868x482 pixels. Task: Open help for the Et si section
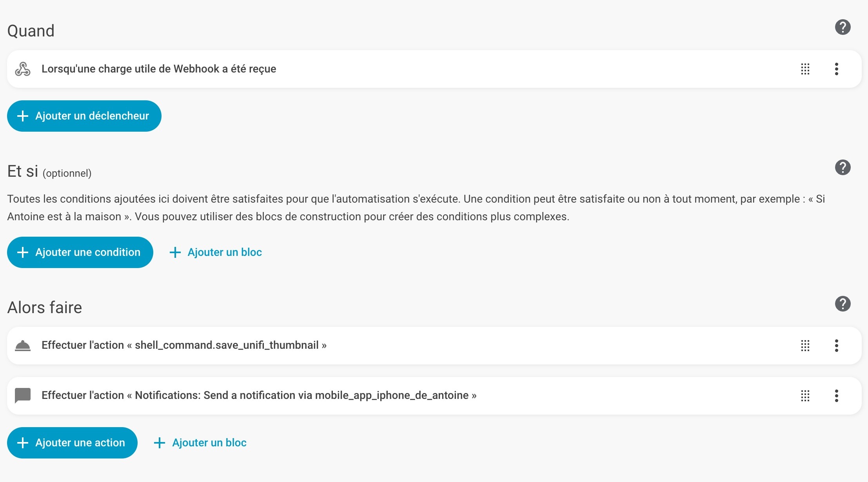(843, 167)
